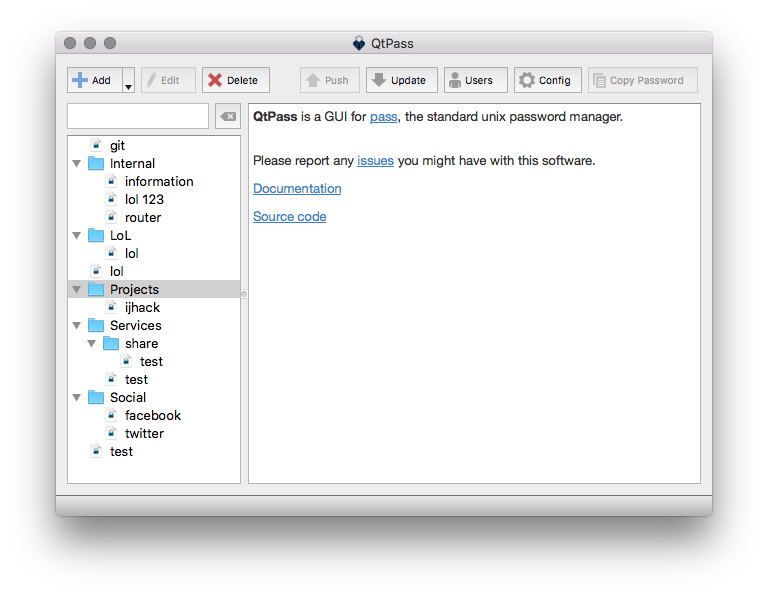Viewport: 768px width, 596px height.
Task: Collapse the share subfolder
Action: [x=92, y=343]
